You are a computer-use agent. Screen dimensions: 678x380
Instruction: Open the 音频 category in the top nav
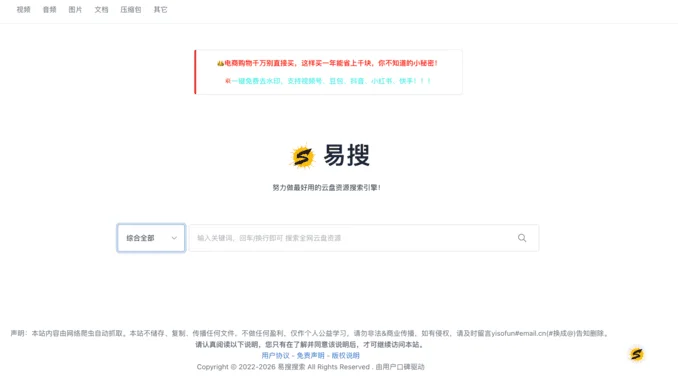click(49, 10)
